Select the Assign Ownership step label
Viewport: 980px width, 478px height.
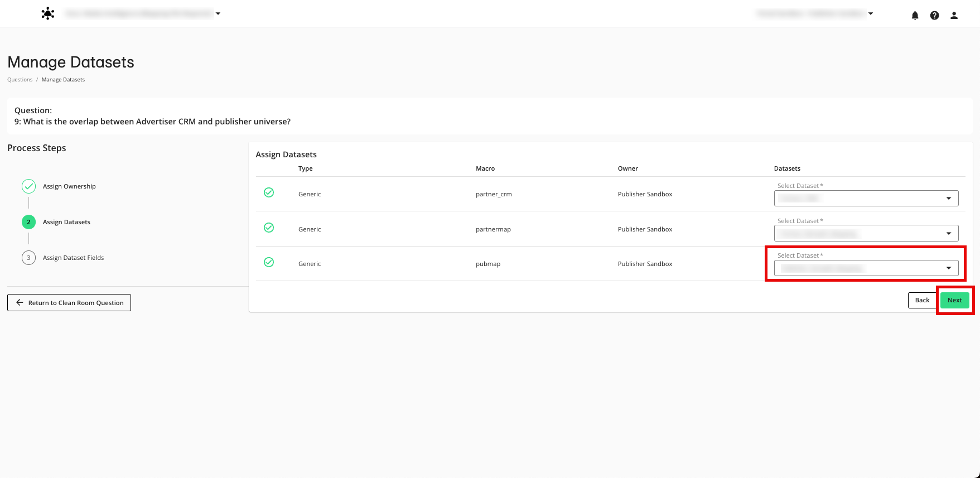[69, 186]
